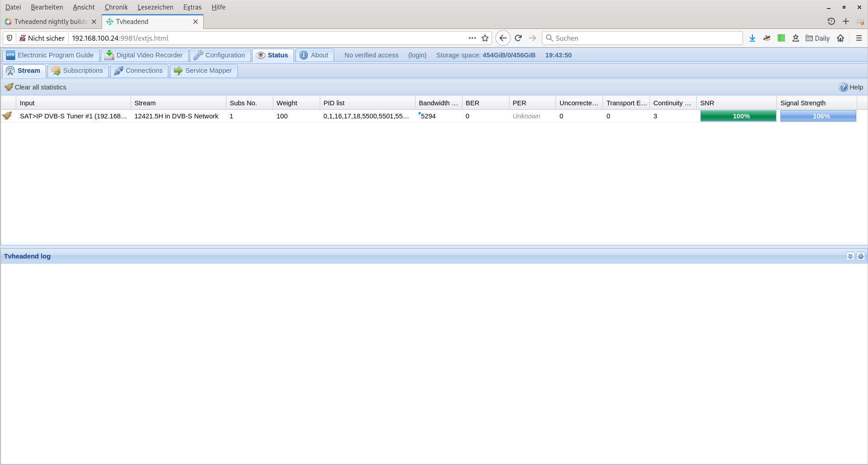Click the SNR 100% progress bar
The height and width of the screenshot is (465, 868).
[738, 116]
